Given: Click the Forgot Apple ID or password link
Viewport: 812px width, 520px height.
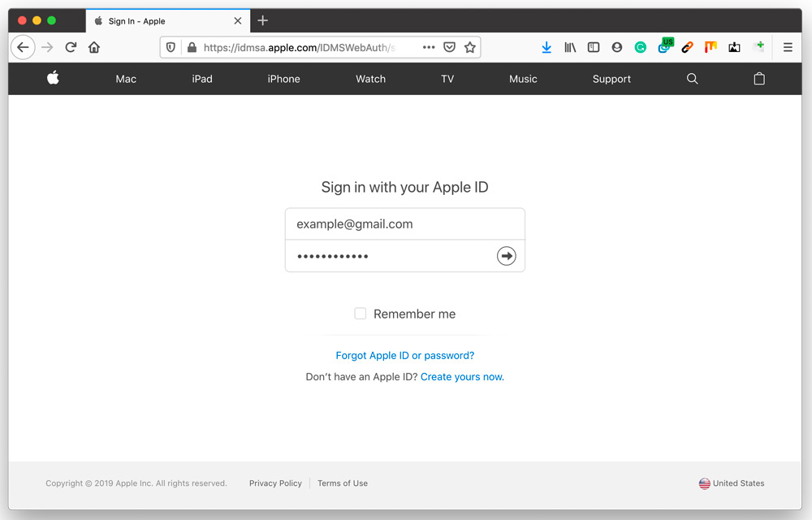Looking at the screenshot, I should [x=405, y=355].
